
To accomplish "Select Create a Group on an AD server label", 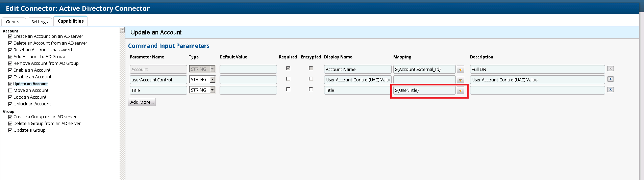I will point(45,117).
